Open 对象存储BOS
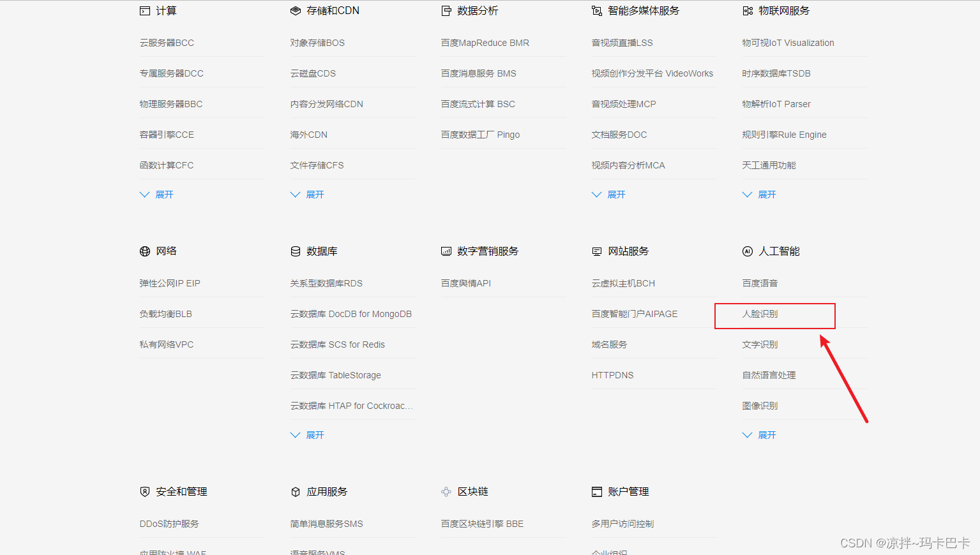Screen dimensions: 980x555 317,43
